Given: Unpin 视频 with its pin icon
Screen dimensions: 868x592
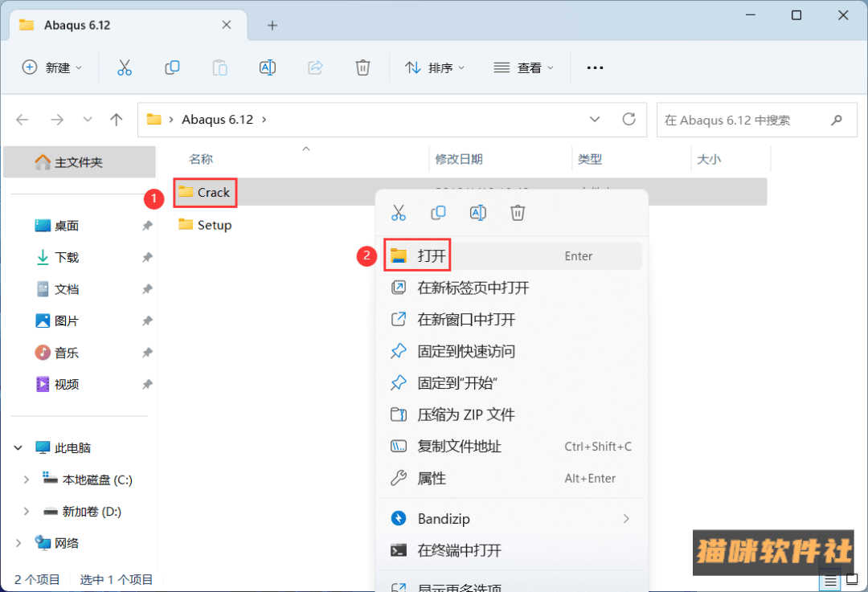Looking at the screenshot, I should (147, 385).
